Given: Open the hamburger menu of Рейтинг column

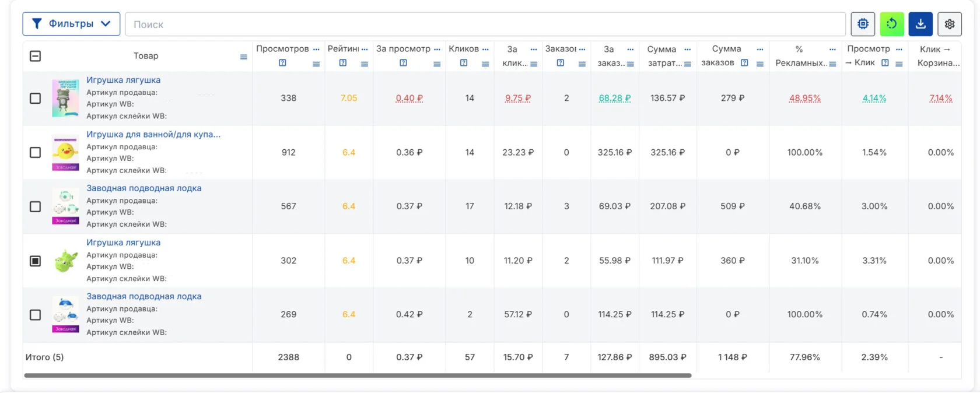Looking at the screenshot, I should [365, 64].
